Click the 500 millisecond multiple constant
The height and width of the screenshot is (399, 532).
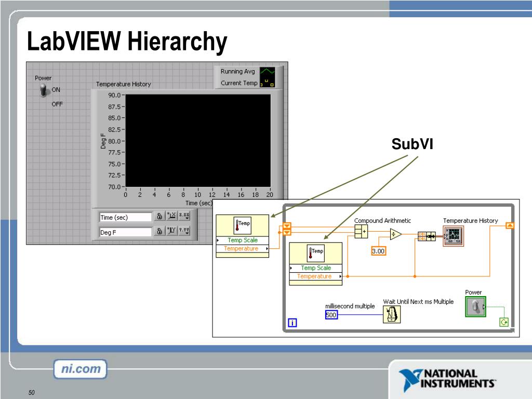pyautogui.click(x=331, y=315)
